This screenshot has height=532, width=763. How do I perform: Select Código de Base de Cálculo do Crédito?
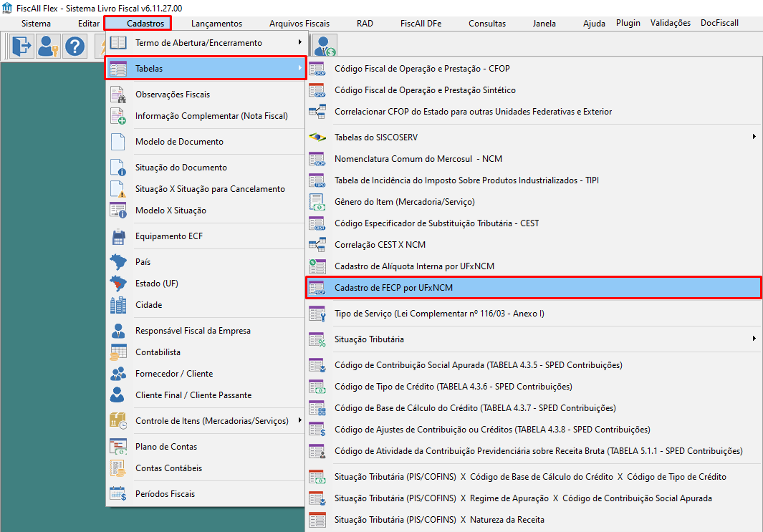point(533,408)
